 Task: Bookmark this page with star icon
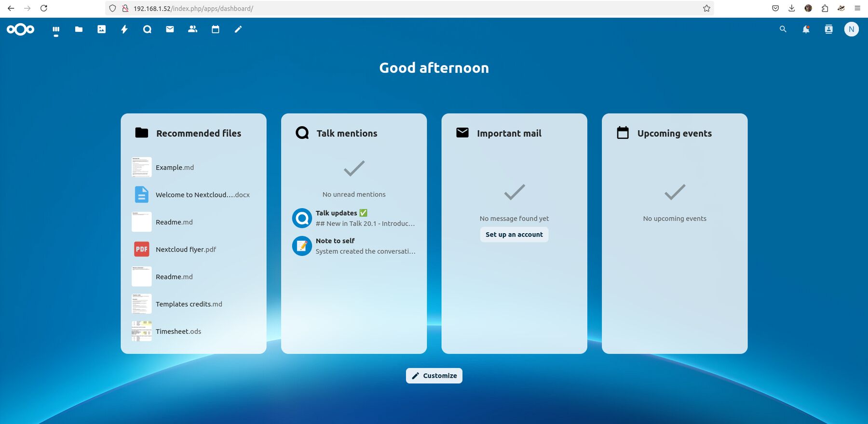tap(706, 8)
